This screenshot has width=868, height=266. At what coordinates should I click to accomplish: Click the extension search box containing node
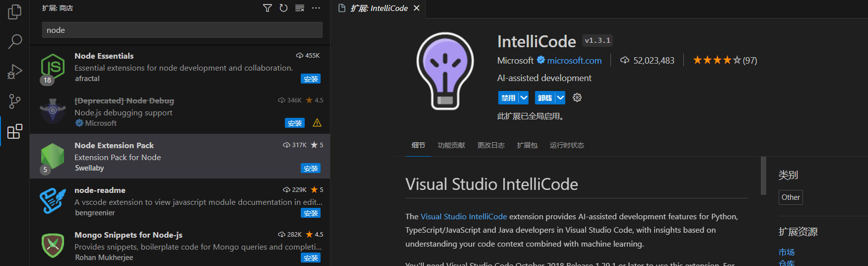[182, 30]
